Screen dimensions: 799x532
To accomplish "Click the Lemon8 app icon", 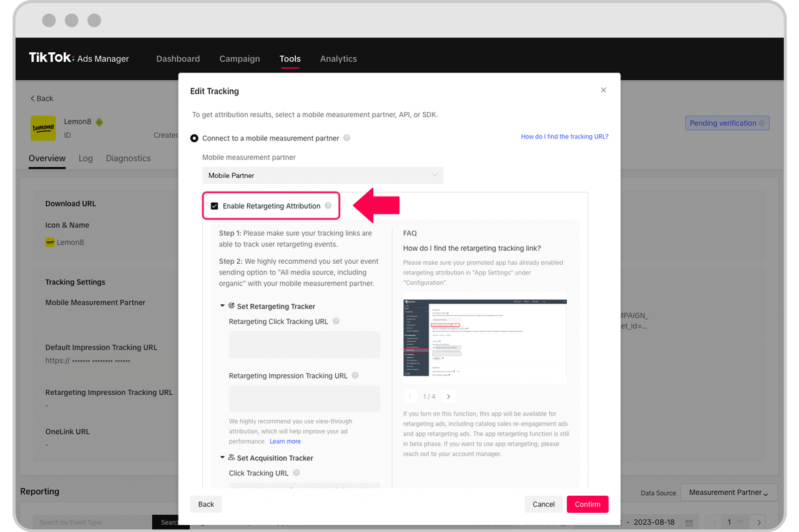I will click(x=44, y=128).
